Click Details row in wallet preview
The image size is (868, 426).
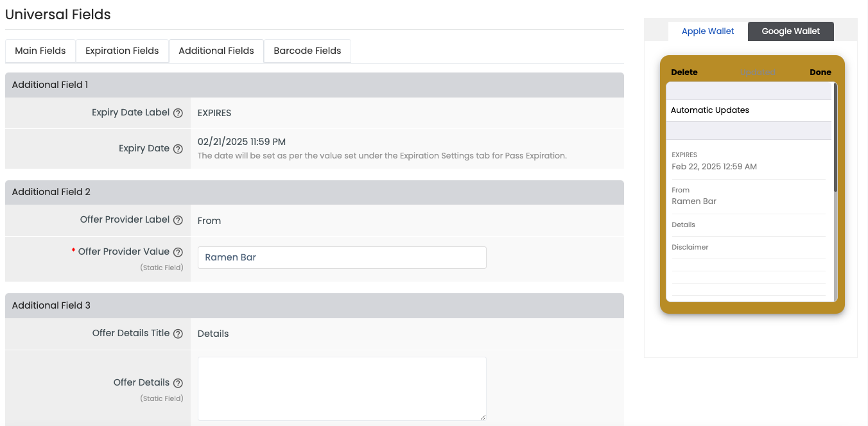[749, 225]
